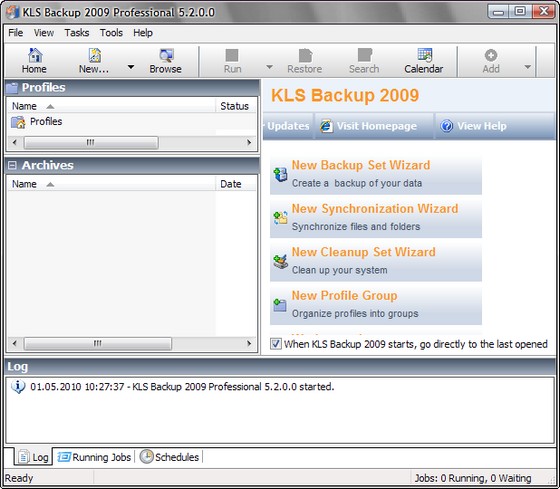The width and height of the screenshot is (560, 489).
Task: Click the Profiles panel horizontal scrollbar thumb
Action: (x=91, y=143)
